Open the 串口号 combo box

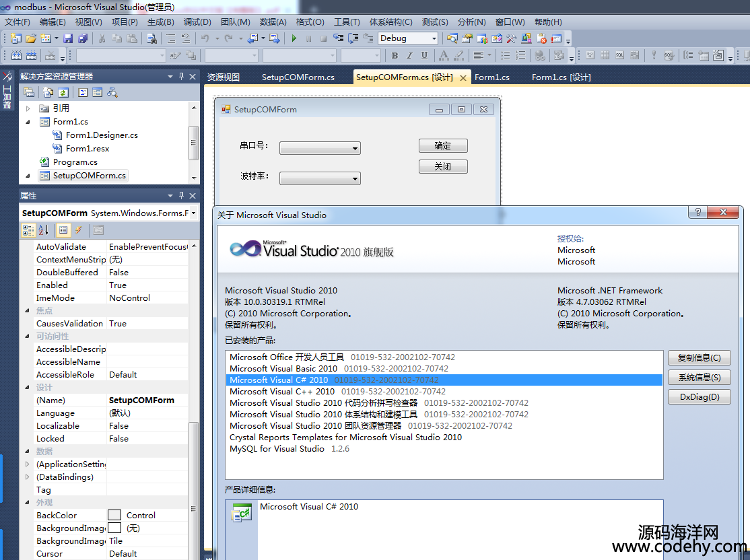(320, 148)
